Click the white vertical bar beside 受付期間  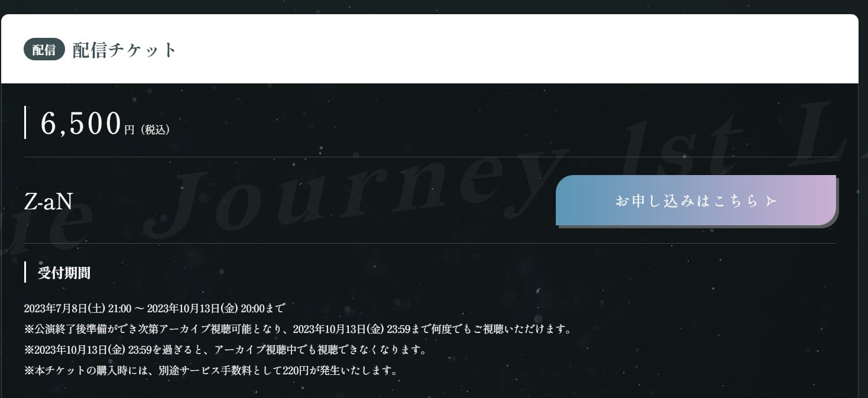pos(25,273)
